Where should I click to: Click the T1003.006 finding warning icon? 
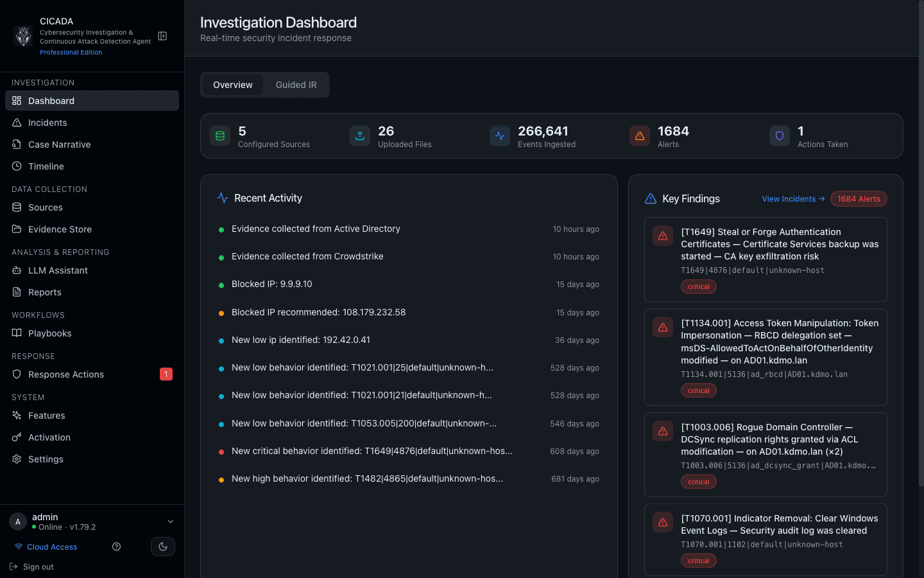[x=663, y=431]
